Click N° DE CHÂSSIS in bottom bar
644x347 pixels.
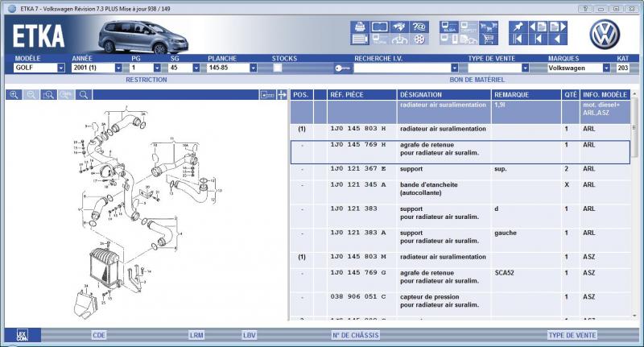pyautogui.click(x=355, y=335)
